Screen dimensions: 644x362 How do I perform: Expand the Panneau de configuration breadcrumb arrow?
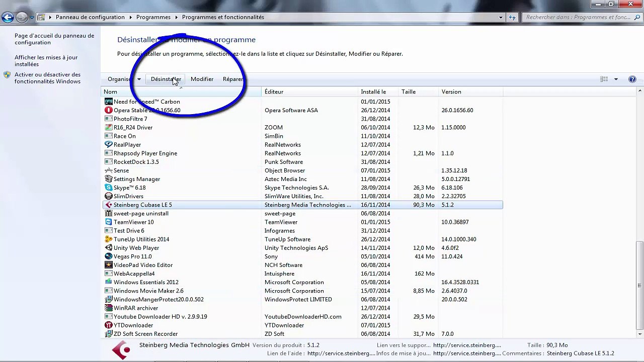[131, 17]
